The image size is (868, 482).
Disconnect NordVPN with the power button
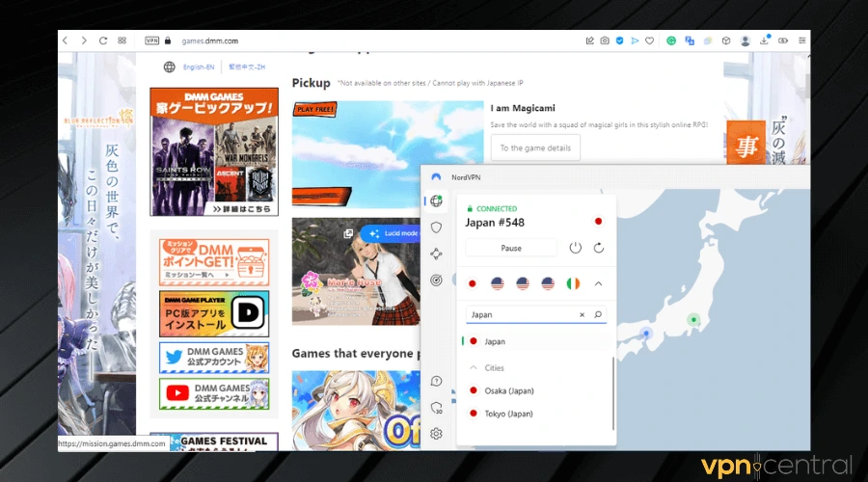(x=576, y=248)
